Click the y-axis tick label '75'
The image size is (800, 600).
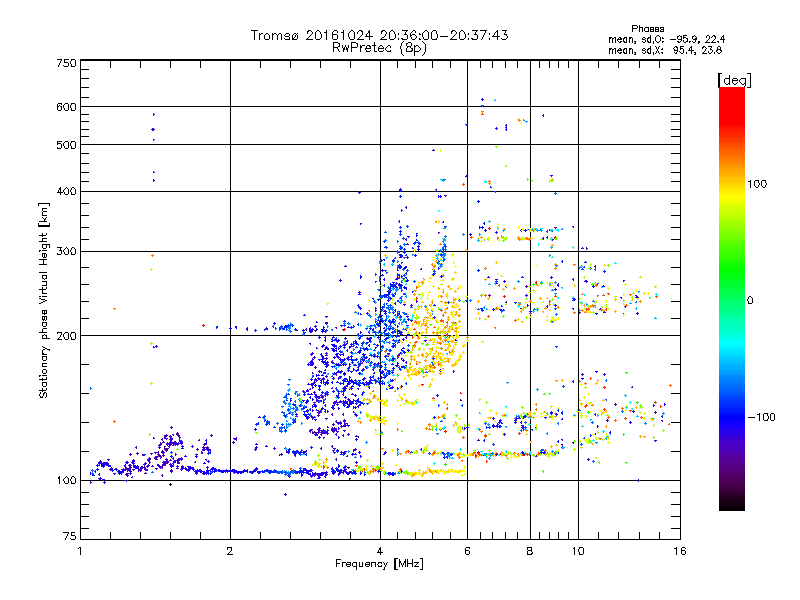click(x=70, y=536)
